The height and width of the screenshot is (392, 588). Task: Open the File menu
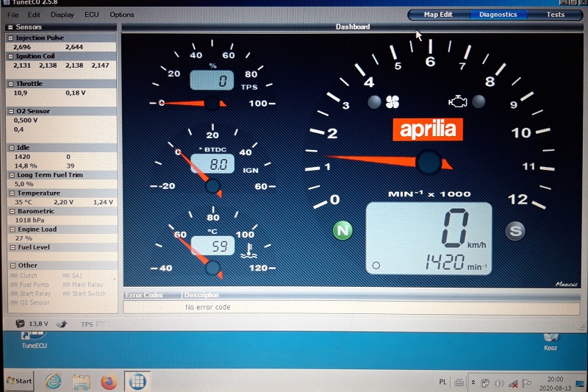click(12, 15)
